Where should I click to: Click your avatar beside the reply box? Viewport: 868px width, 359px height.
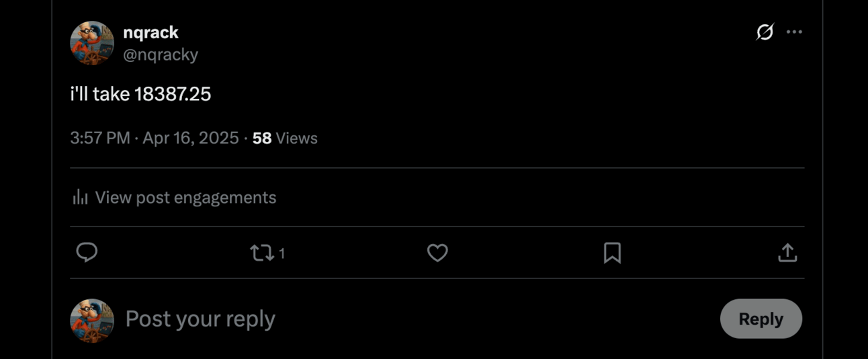(x=92, y=321)
